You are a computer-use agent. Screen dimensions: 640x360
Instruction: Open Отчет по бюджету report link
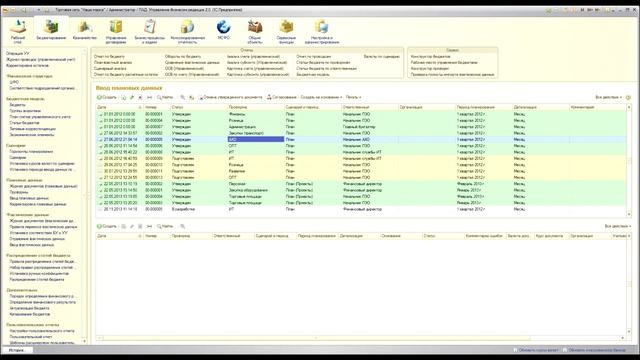(109, 57)
